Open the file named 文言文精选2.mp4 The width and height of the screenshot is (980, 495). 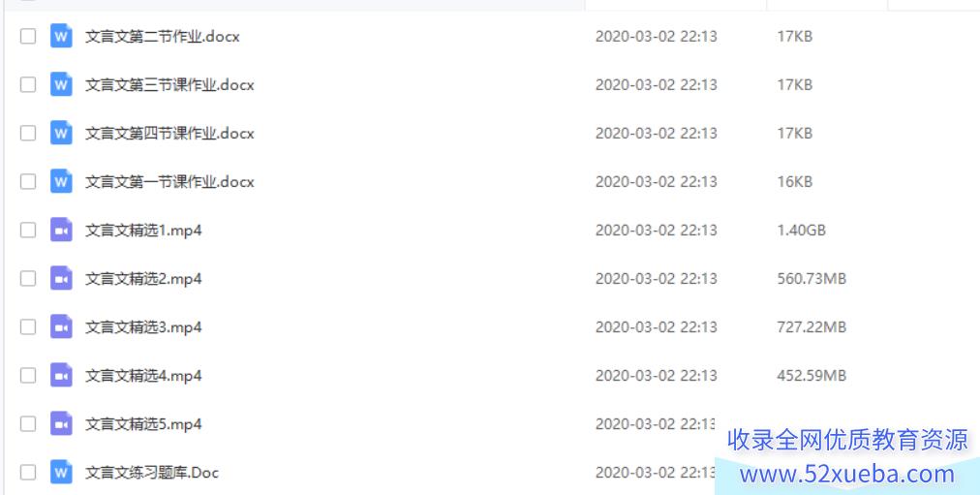tap(143, 279)
